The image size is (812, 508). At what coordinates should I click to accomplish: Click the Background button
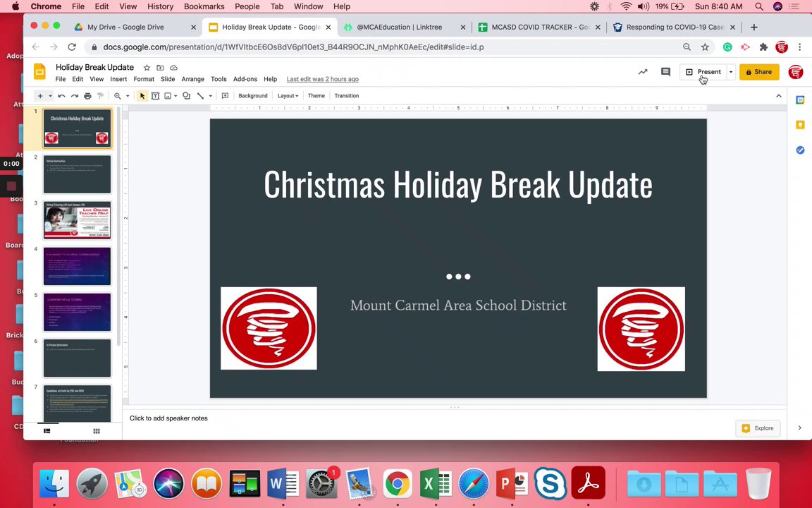[253, 96]
